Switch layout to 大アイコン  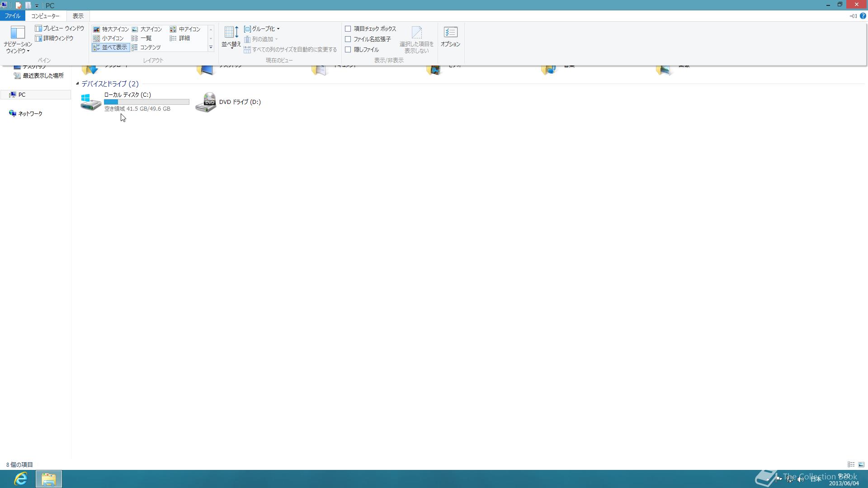[x=146, y=29]
